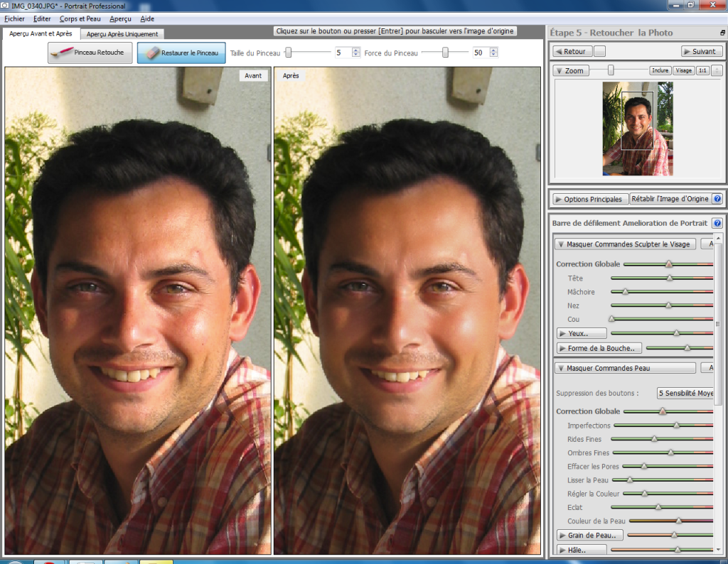
Task: Switch to the Aperçu Après Uniquement tab
Action: 122,34
